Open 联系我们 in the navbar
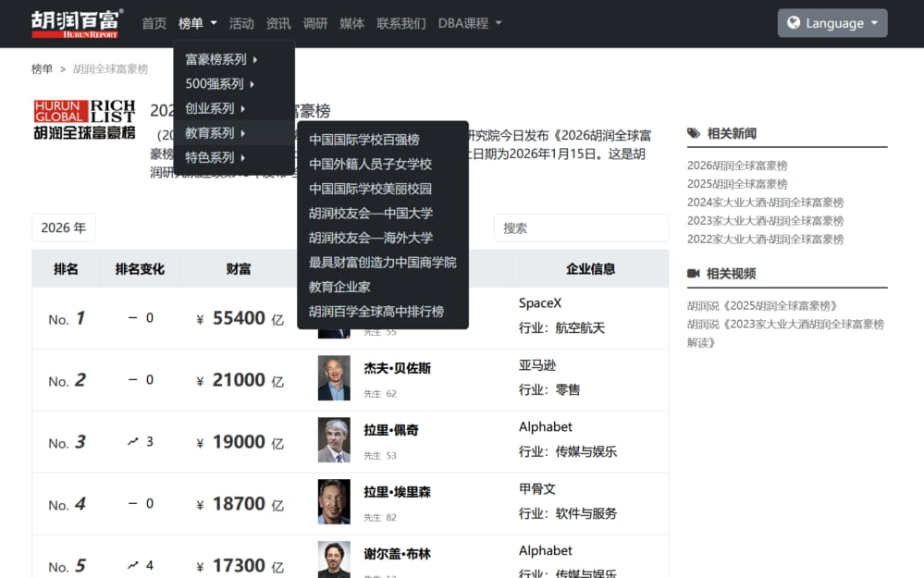The height and width of the screenshot is (578, 924). 401,23
